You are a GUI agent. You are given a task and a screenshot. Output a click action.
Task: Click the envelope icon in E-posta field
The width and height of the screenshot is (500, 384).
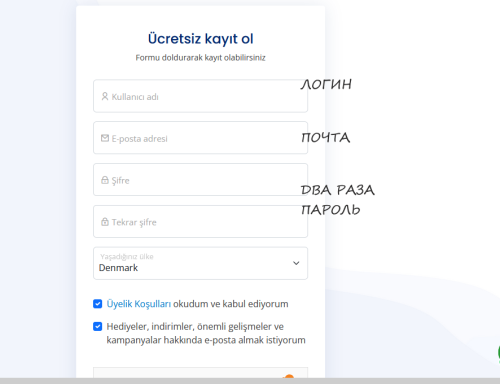[105, 138]
